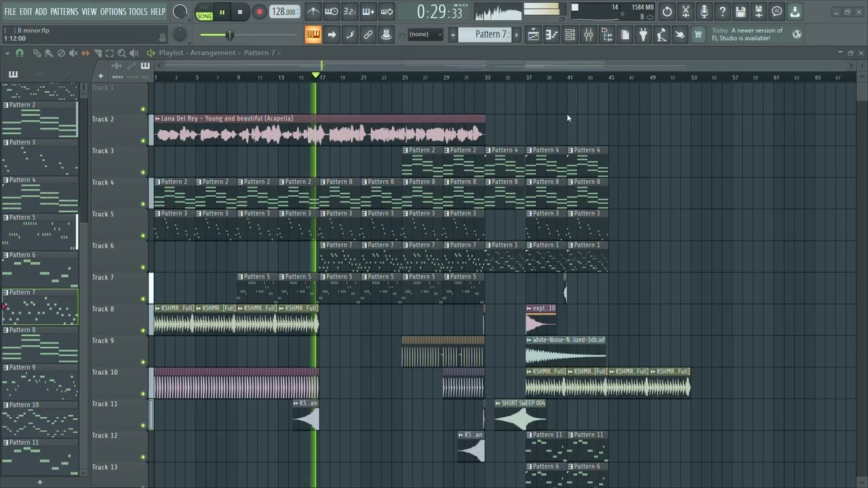Toggle the link/multilink to controllers button
868x488 pixels.
(x=368, y=35)
